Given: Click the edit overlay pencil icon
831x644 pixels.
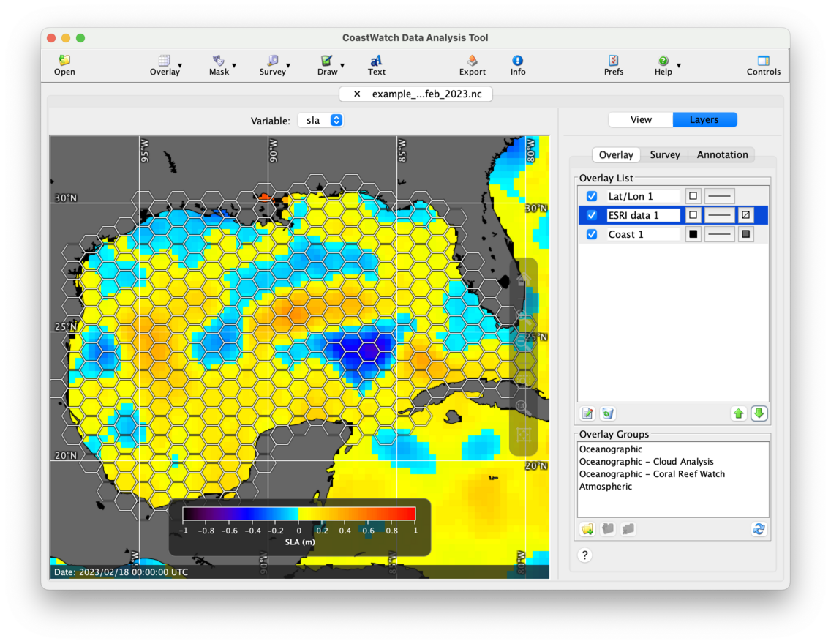Looking at the screenshot, I should (587, 413).
